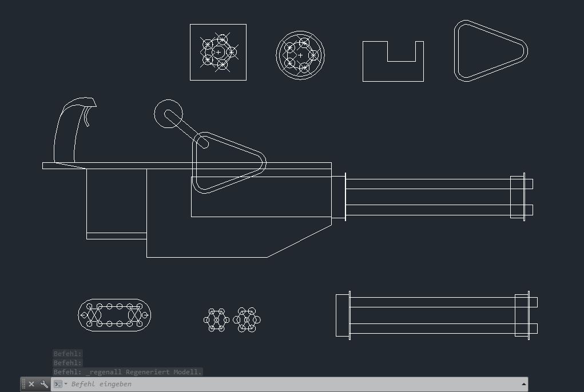Pick the chamfered edge of the main body
Screen dimensions: 584x392
point(299,241)
